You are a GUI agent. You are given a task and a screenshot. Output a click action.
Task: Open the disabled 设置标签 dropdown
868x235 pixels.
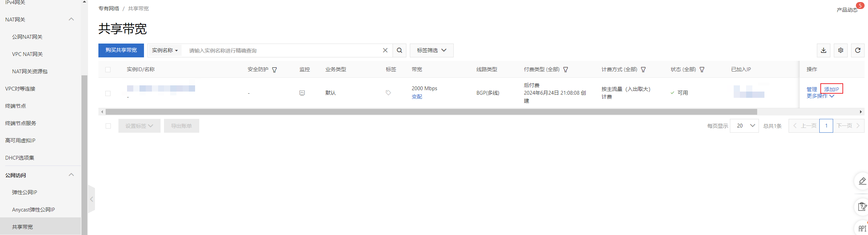coord(139,126)
